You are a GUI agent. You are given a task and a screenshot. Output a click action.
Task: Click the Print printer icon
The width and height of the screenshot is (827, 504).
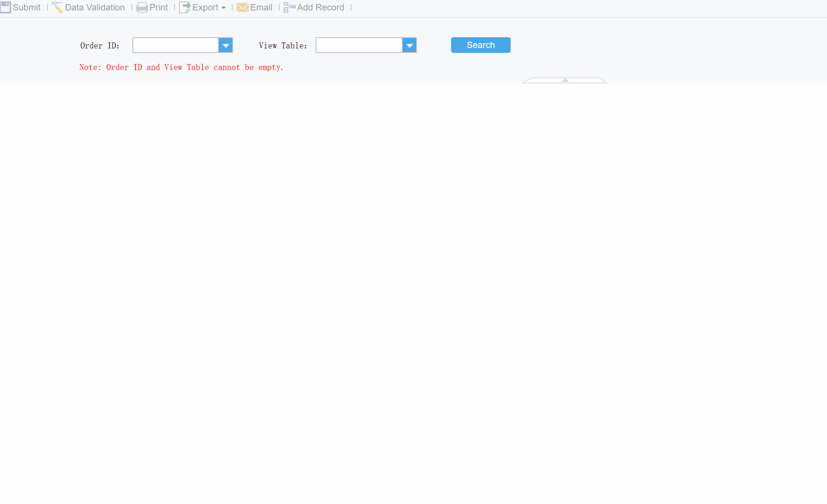142,7
